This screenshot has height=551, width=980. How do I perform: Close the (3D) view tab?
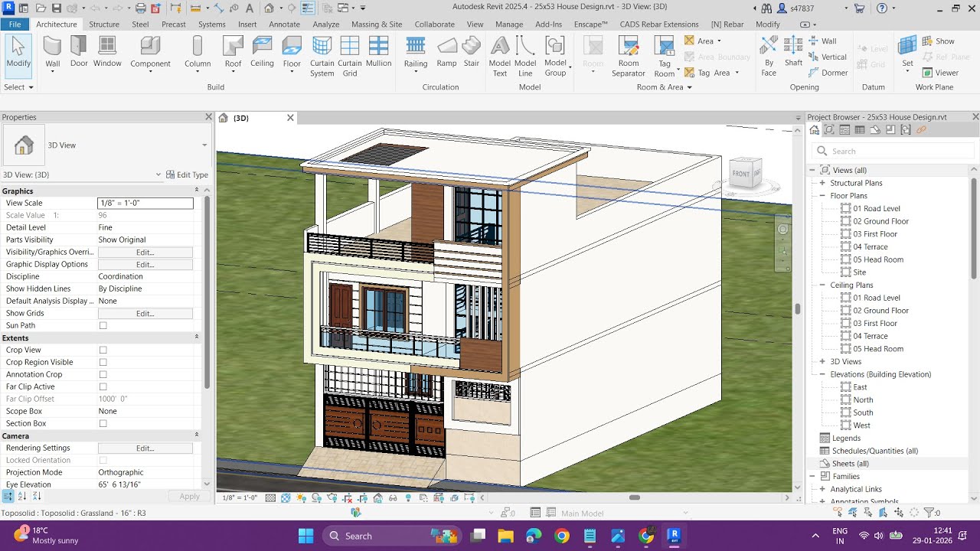click(x=290, y=118)
